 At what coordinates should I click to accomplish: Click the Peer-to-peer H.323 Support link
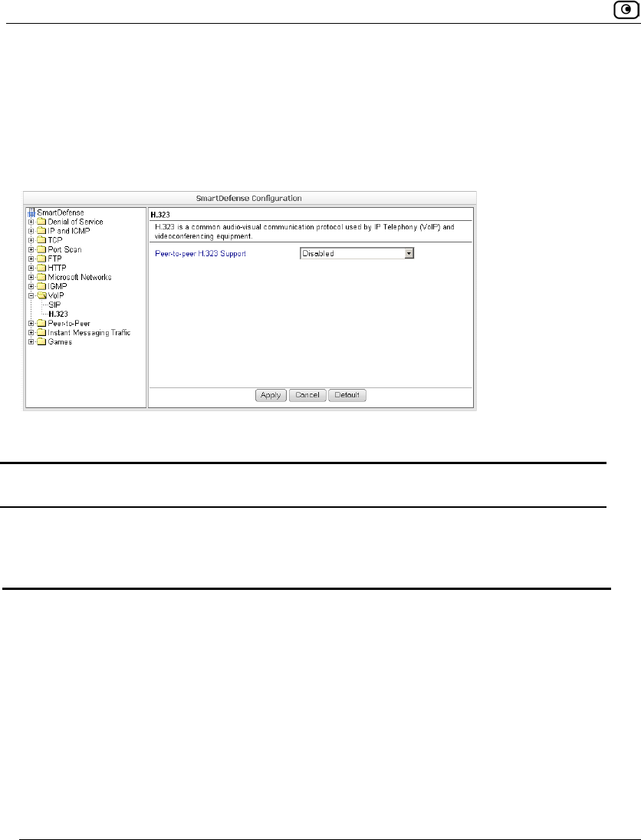coord(200,253)
